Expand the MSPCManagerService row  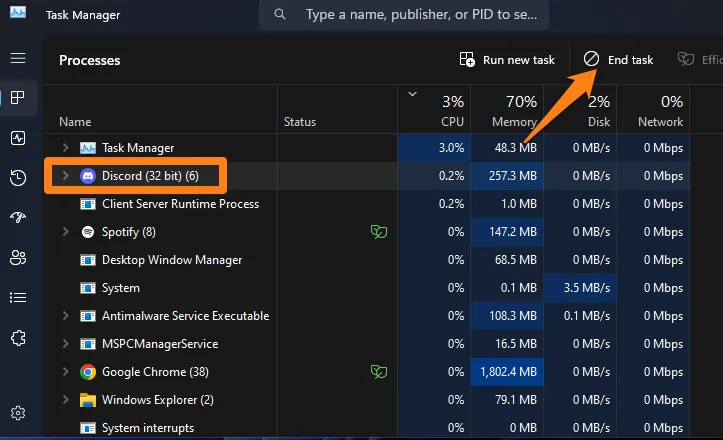point(65,344)
